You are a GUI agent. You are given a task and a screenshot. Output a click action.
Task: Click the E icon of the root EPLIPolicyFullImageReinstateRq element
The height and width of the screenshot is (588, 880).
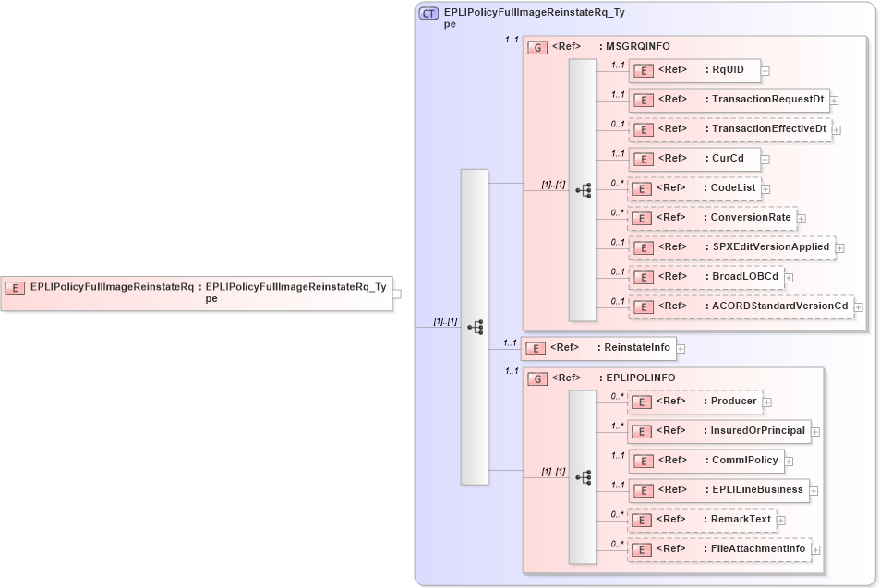(14, 288)
